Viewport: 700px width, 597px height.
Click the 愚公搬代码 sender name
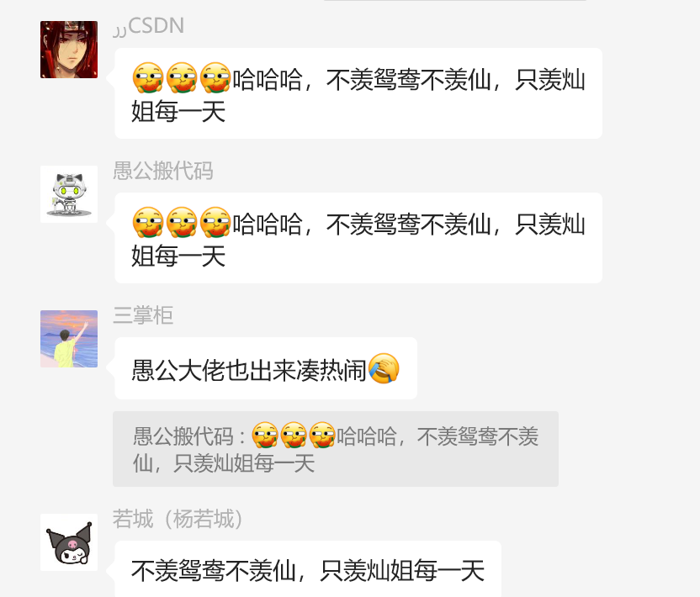163,171
